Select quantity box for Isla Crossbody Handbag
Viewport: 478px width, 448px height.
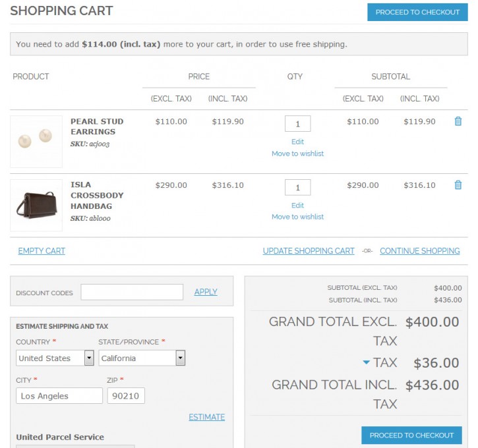298,187
